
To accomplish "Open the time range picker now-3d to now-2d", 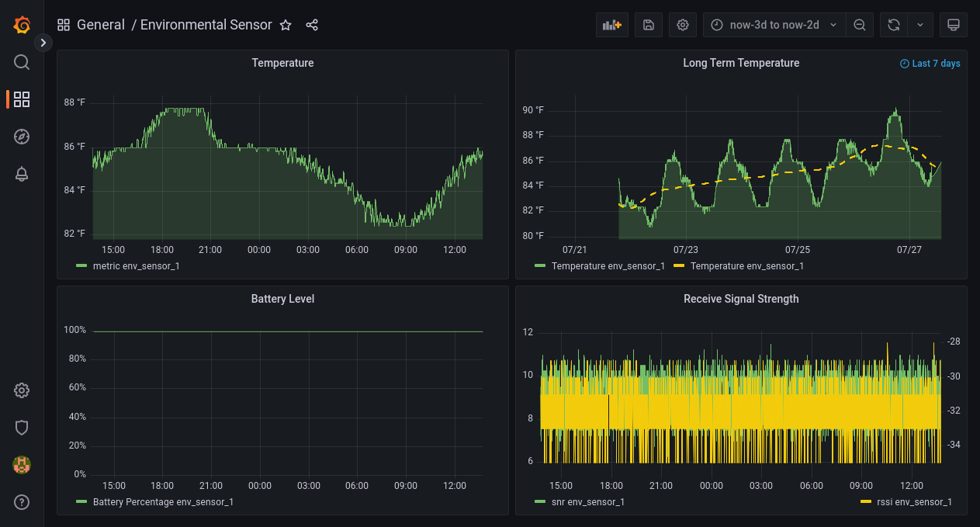I will 774,25.
